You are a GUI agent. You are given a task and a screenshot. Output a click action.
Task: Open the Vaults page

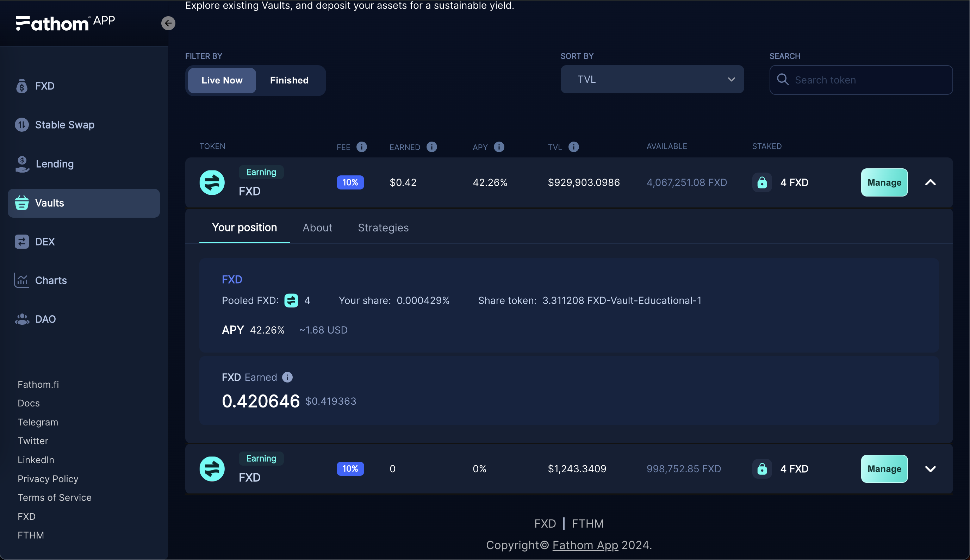click(x=84, y=203)
